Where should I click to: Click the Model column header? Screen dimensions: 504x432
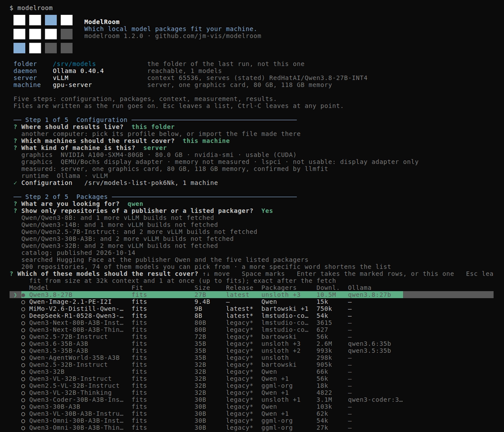(x=39, y=288)
